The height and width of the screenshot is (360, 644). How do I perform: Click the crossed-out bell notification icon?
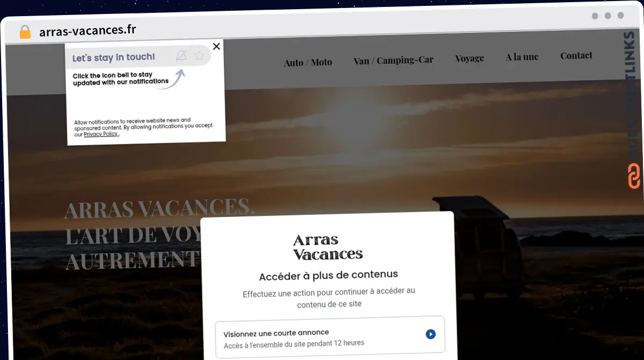coord(181,55)
